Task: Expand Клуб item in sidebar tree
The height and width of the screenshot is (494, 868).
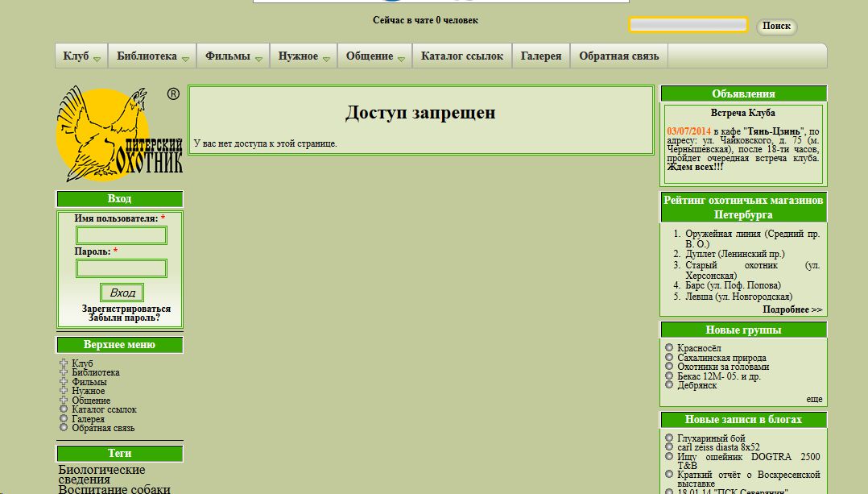Action: (64, 363)
